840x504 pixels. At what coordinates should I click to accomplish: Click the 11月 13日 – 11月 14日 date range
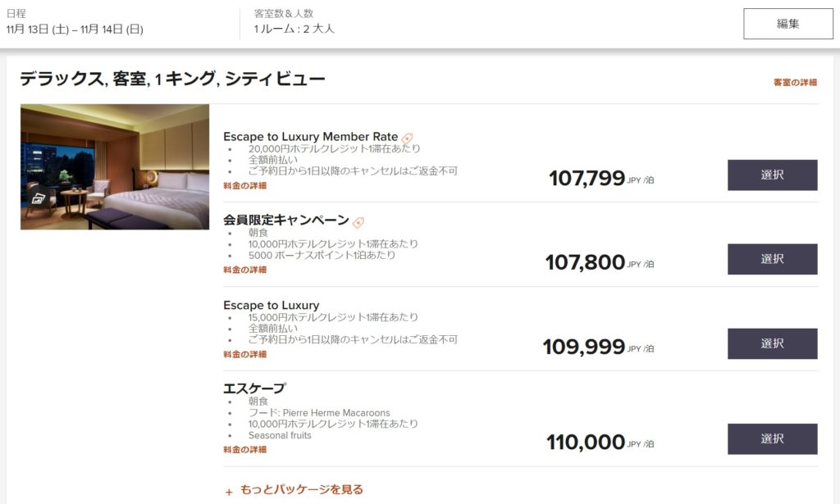click(75, 30)
